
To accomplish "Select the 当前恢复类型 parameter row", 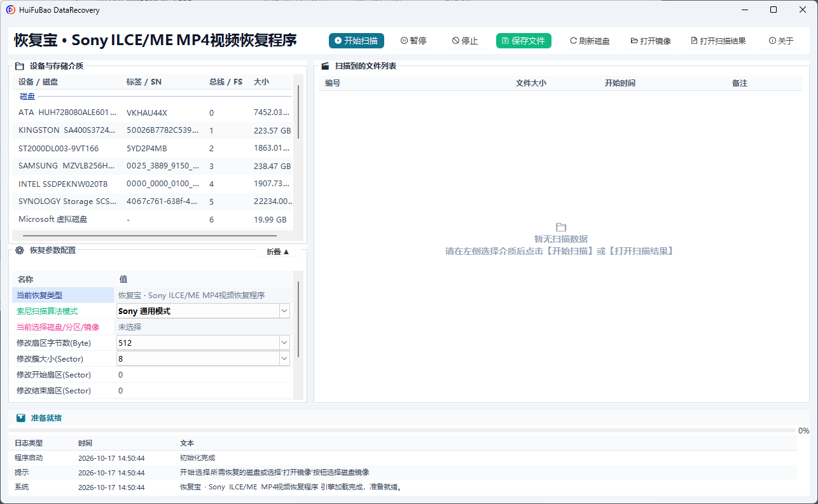I will coord(153,295).
